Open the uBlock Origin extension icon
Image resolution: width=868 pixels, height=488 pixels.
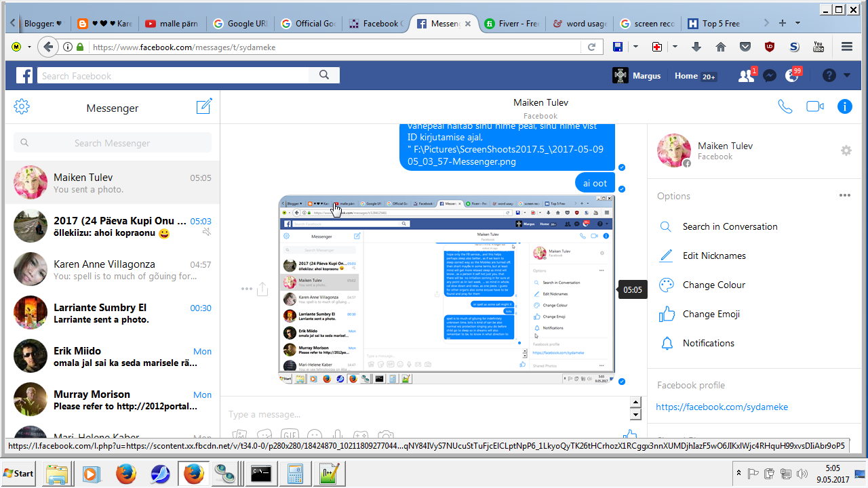pos(770,47)
